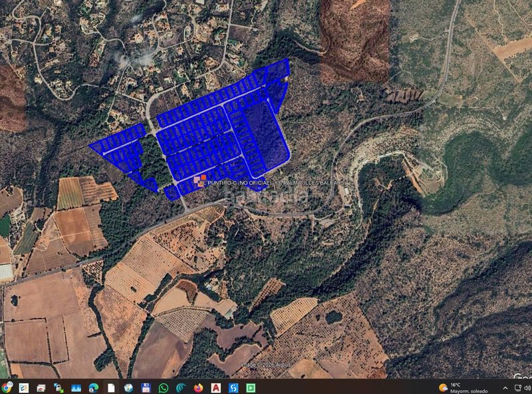Click the Image © 2026 Airbus attribution
This screenshot has height=394, width=532.
click(265, 365)
